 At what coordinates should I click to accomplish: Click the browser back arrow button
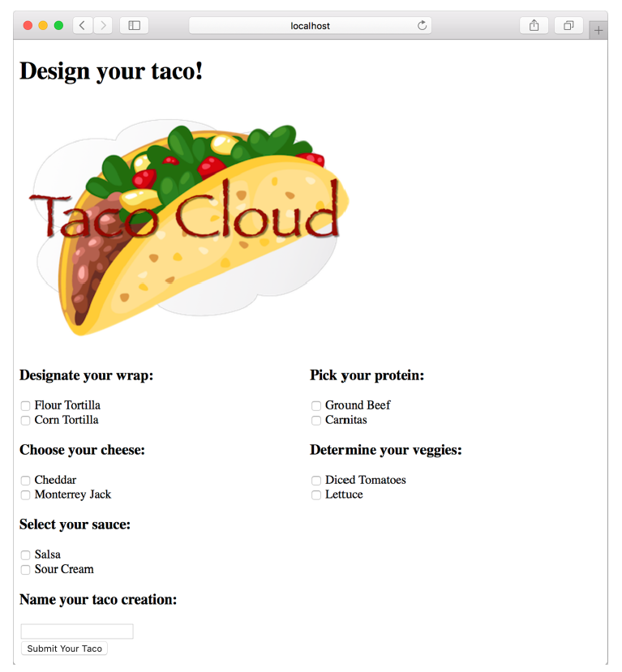(x=83, y=26)
